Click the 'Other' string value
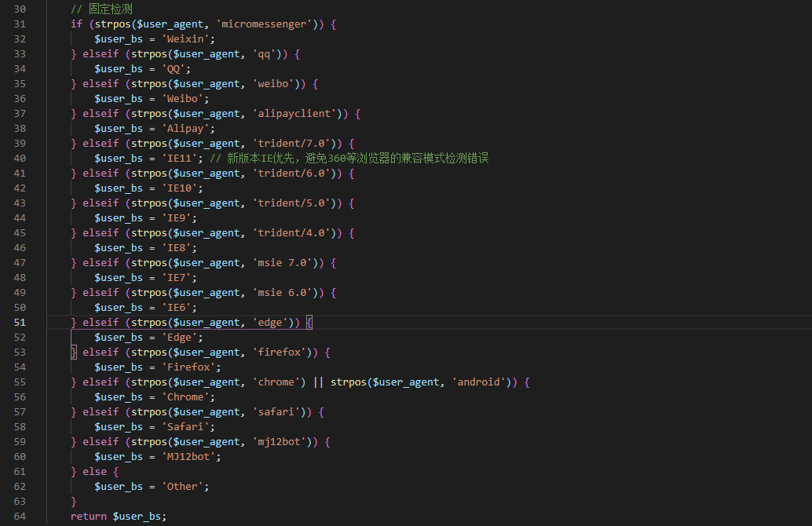 pos(182,488)
